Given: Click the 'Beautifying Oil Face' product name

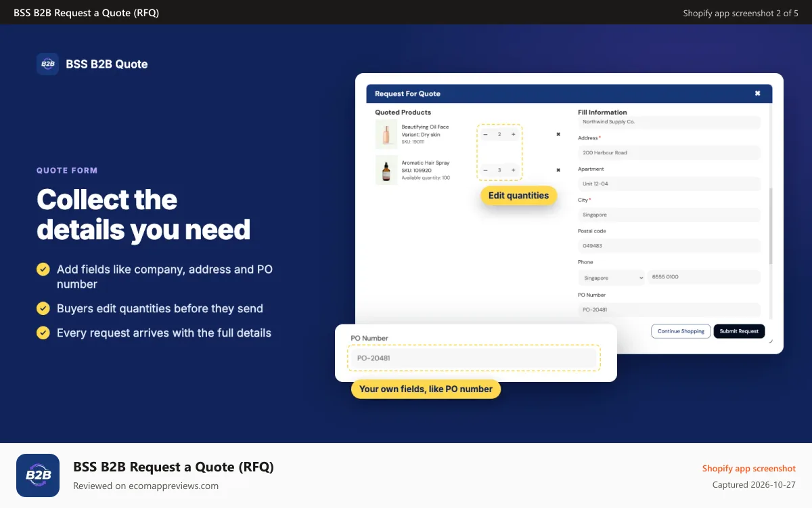Looking at the screenshot, I should click(x=425, y=127).
